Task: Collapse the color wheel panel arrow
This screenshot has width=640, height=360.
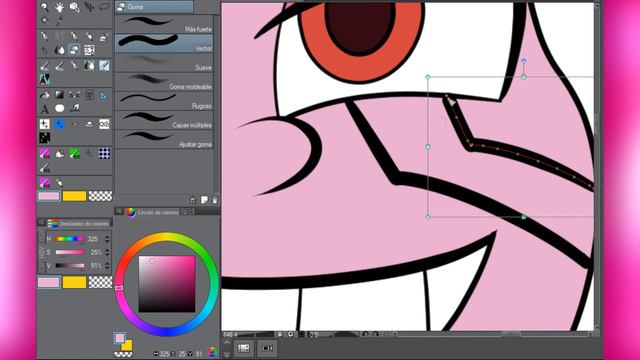Action: (118, 212)
